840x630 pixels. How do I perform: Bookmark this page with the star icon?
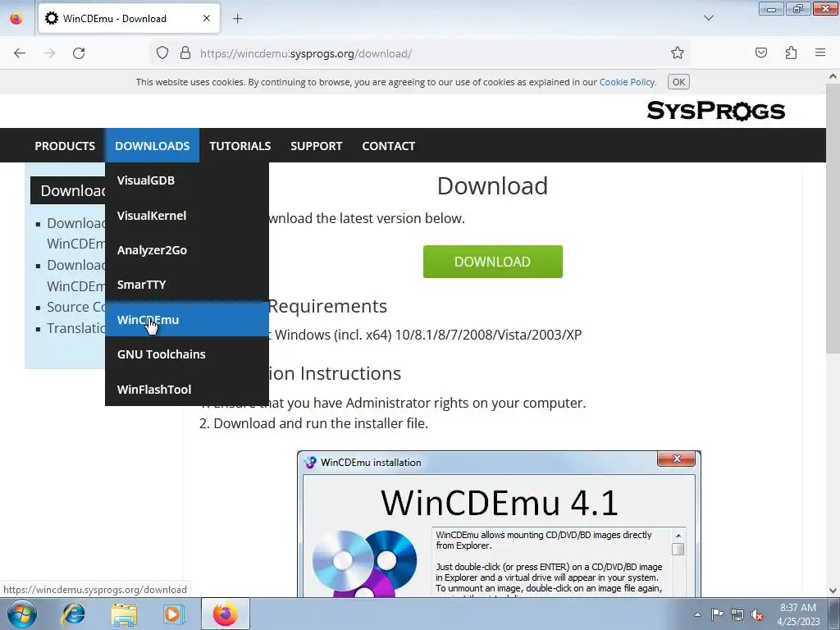(677, 52)
